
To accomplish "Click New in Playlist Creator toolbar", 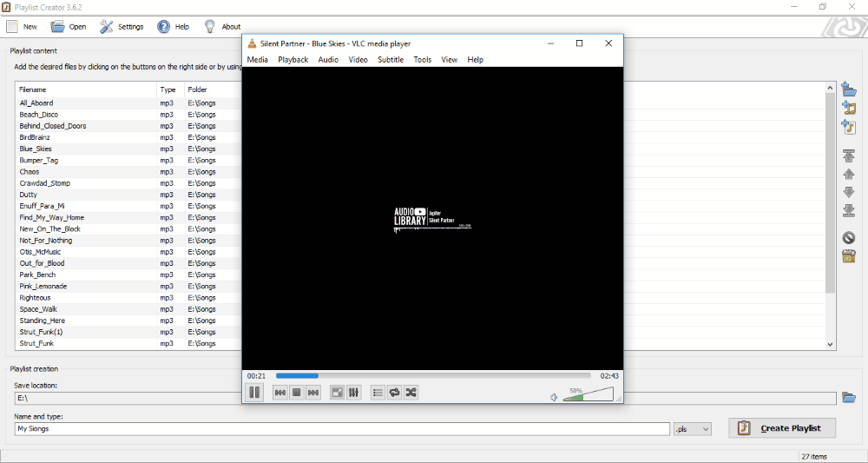I will [x=23, y=27].
